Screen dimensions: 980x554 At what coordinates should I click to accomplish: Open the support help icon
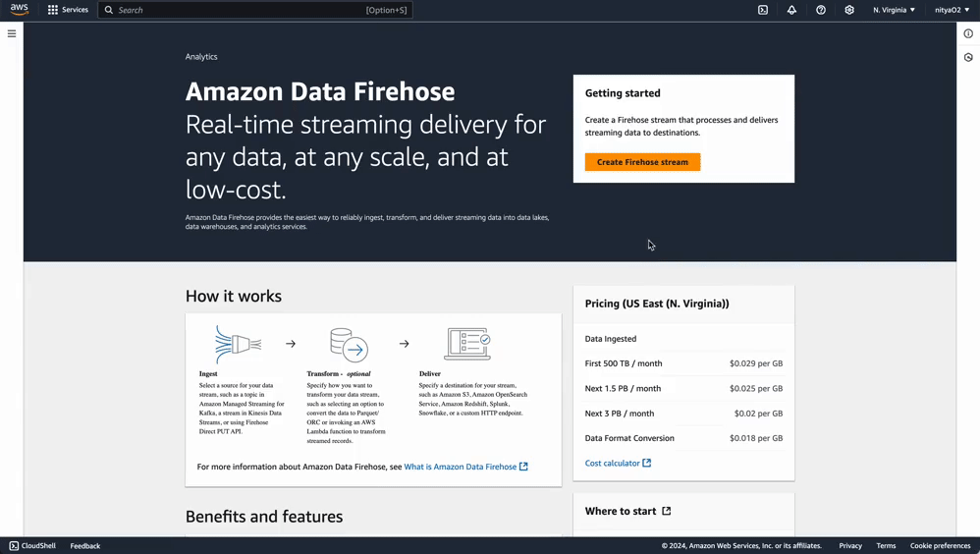coord(821,10)
